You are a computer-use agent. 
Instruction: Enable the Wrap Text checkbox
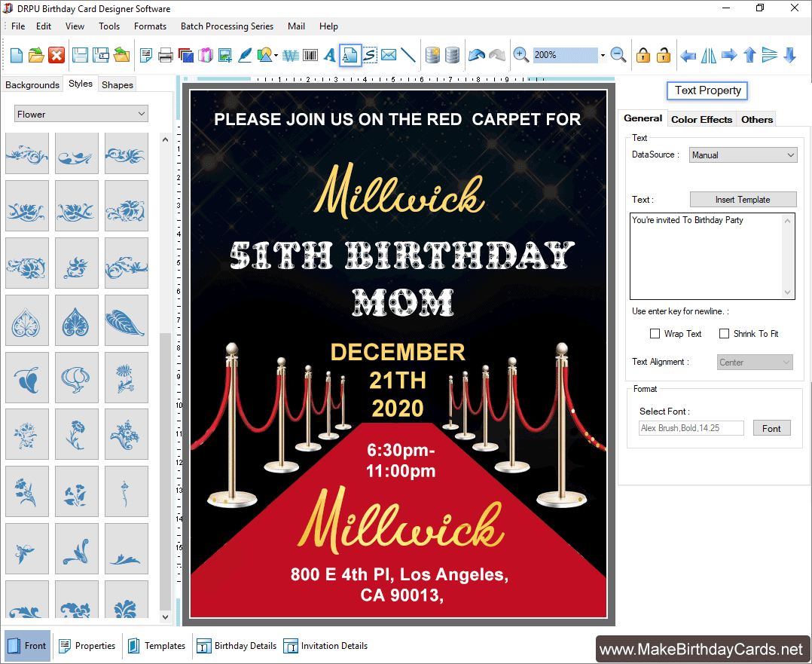click(x=655, y=334)
